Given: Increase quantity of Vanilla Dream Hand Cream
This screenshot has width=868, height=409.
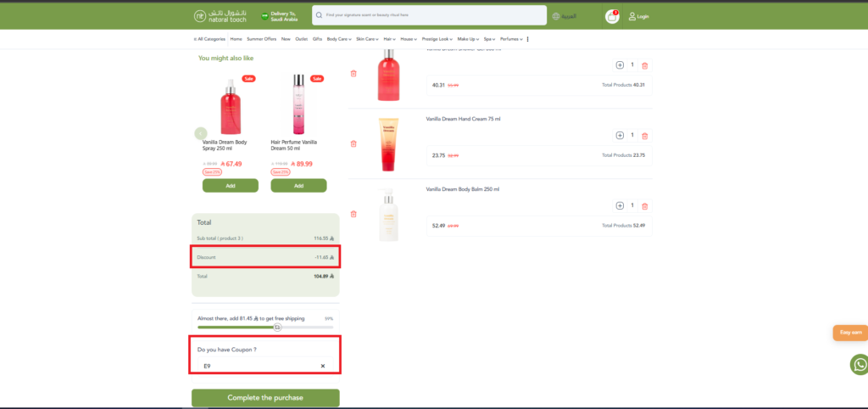Looking at the screenshot, I should pos(620,135).
